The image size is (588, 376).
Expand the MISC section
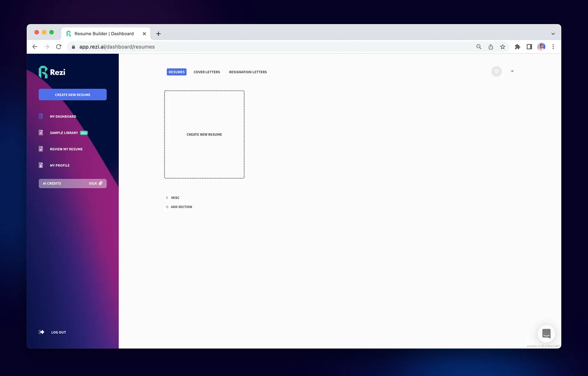click(x=167, y=197)
